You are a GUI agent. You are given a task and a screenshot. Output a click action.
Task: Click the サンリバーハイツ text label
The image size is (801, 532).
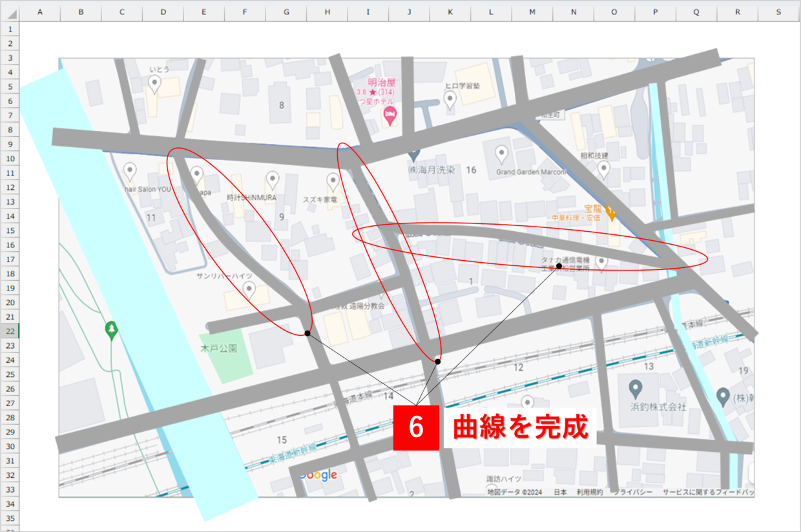point(224,276)
